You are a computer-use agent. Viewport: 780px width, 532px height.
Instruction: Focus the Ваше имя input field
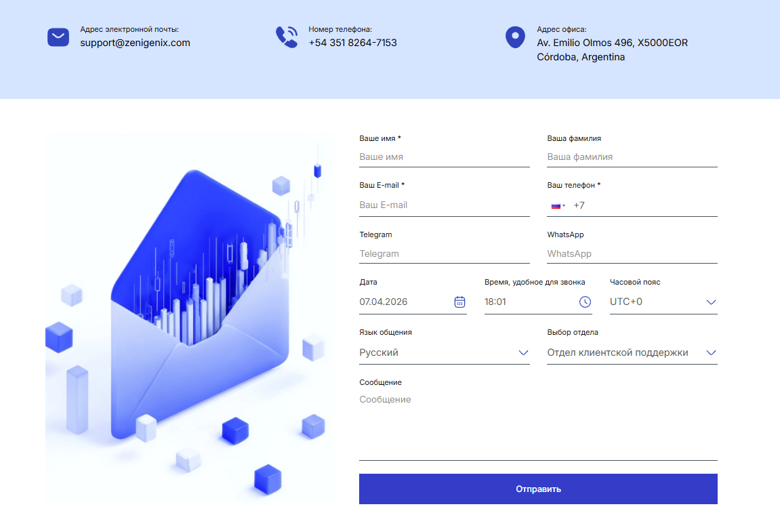444,157
